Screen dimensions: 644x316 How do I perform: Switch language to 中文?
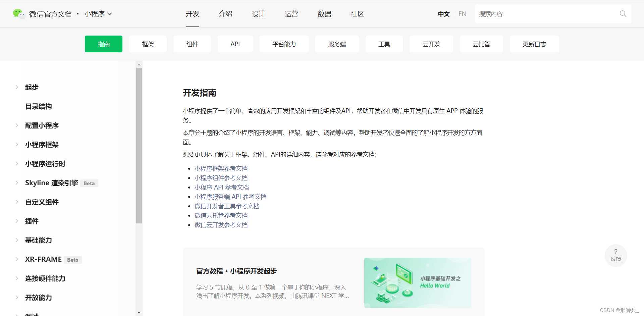443,14
